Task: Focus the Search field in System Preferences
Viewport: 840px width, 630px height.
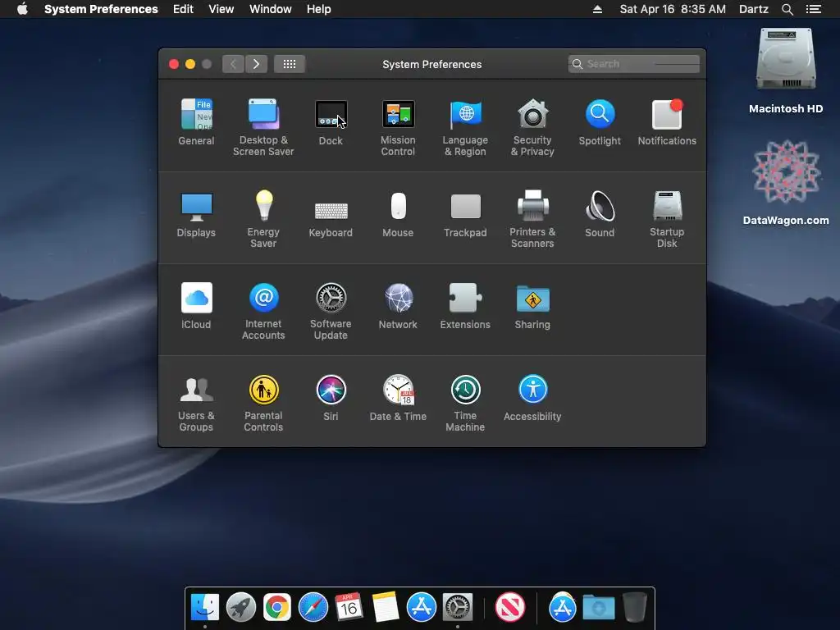Action: click(x=634, y=64)
